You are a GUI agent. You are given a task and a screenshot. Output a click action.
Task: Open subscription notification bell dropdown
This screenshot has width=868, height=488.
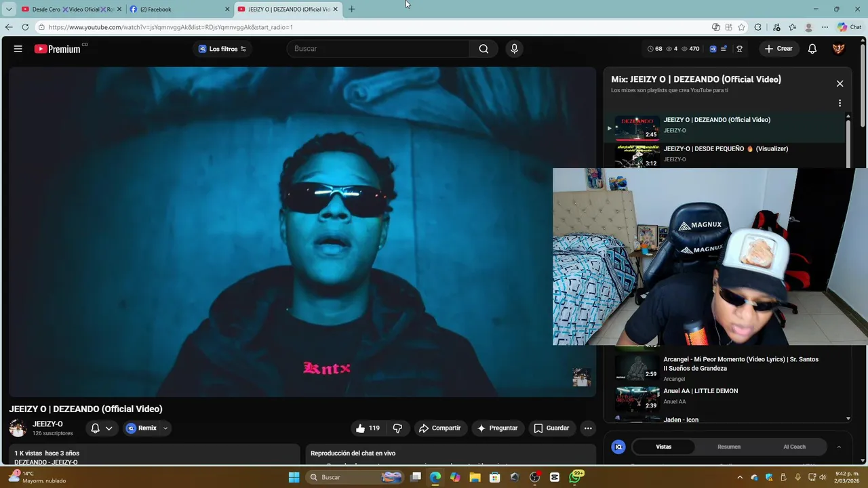[102, 428]
